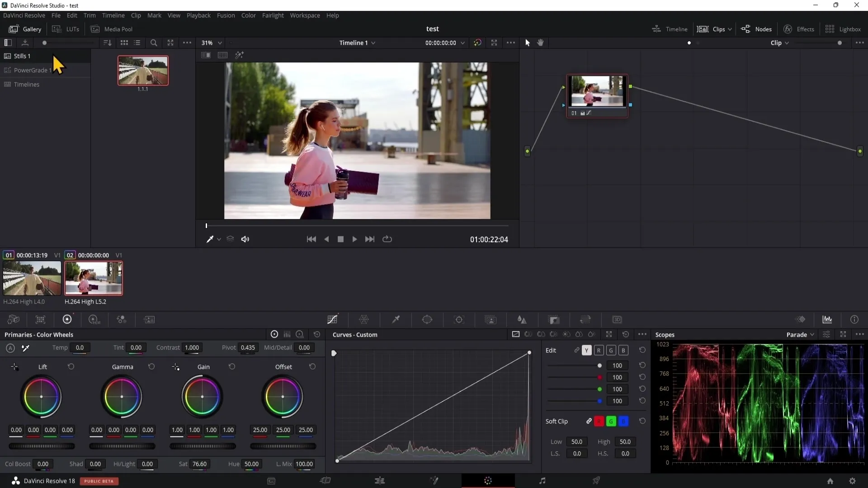
Task: Switch to the Fairlight page
Action: (x=542, y=481)
